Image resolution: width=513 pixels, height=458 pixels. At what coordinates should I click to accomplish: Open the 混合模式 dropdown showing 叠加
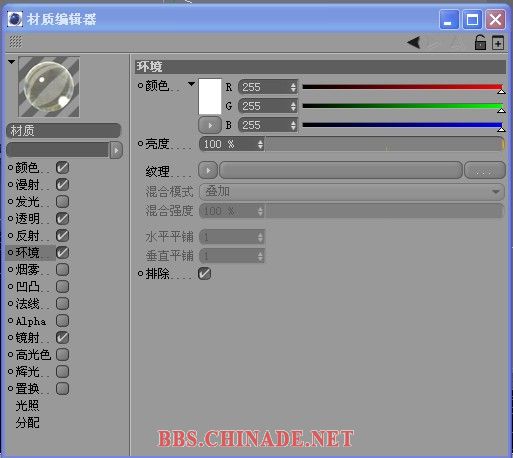click(352, 192)
